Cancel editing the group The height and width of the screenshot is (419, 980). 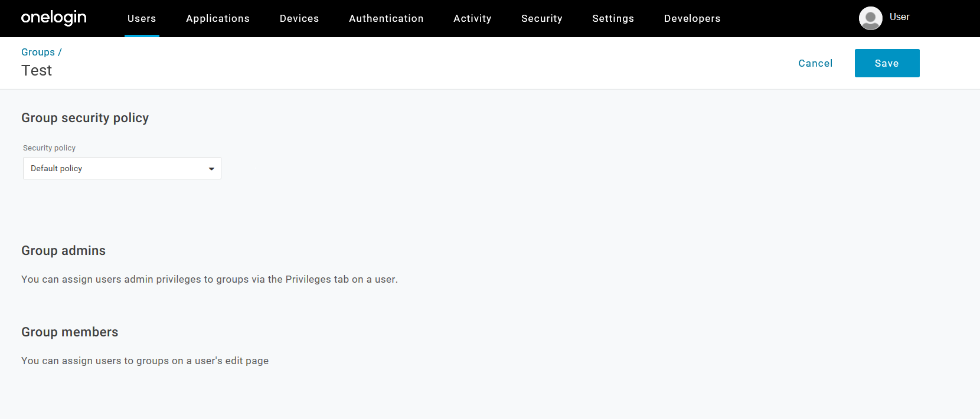815,63
